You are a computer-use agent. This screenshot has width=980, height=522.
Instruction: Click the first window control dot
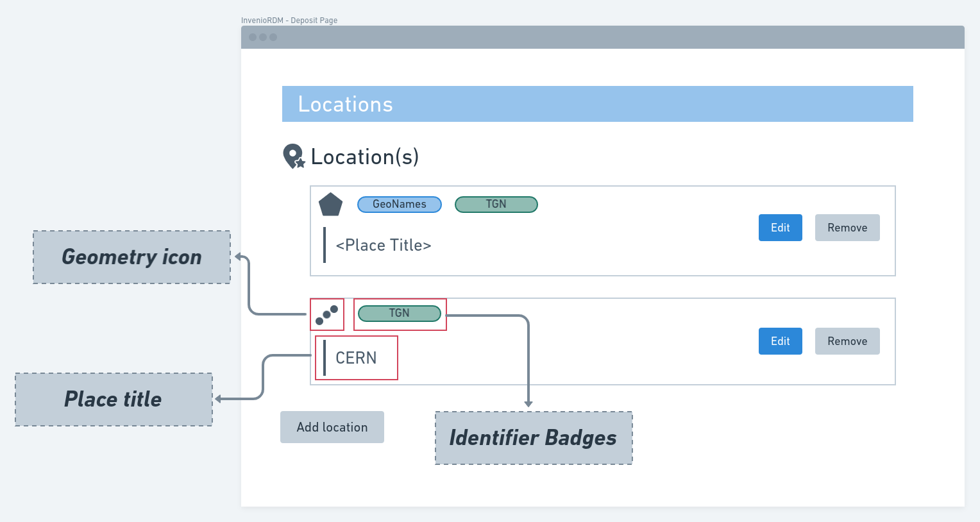pos(253,37)
